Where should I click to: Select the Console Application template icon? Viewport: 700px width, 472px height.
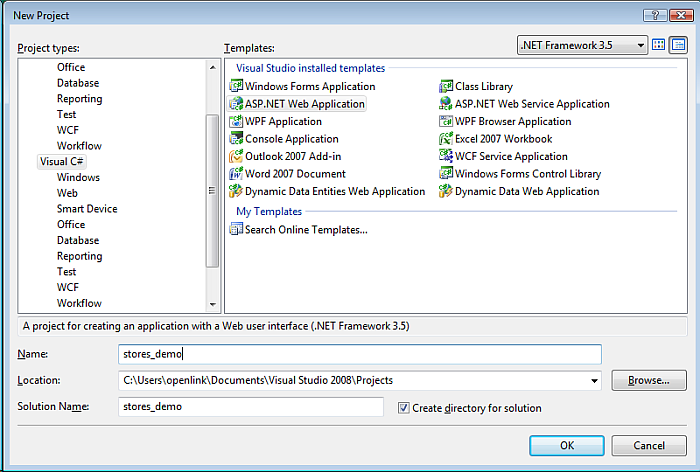(x=236, y=139)
